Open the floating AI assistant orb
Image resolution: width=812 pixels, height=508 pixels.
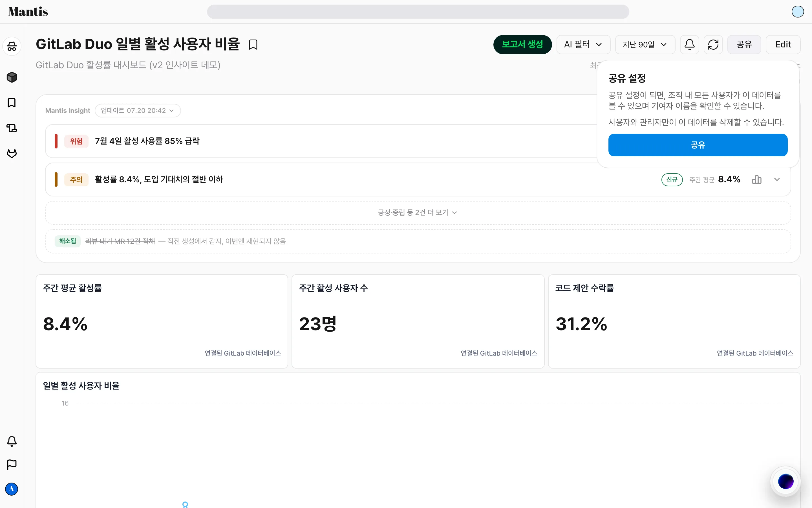coord(785,481)
